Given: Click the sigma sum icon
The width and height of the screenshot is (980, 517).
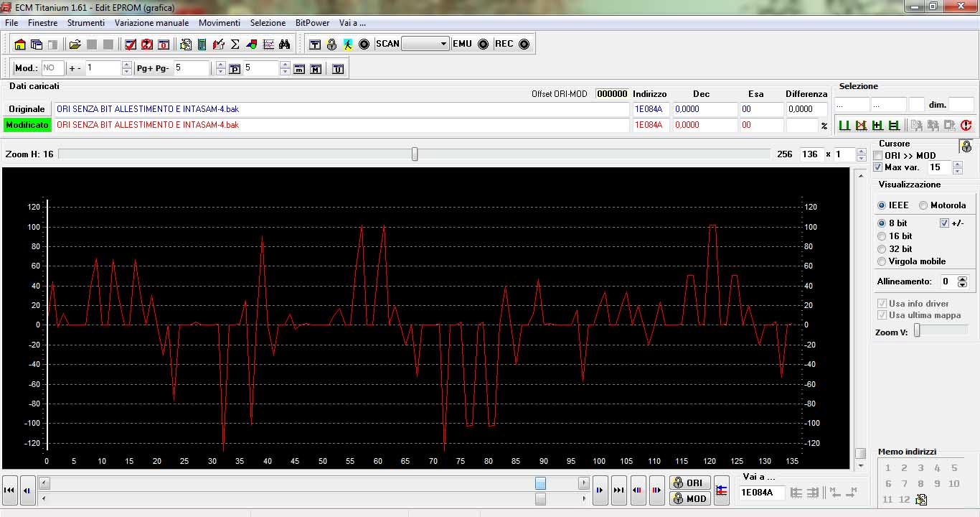Looking at the screenshot, I should click(235, 44).
